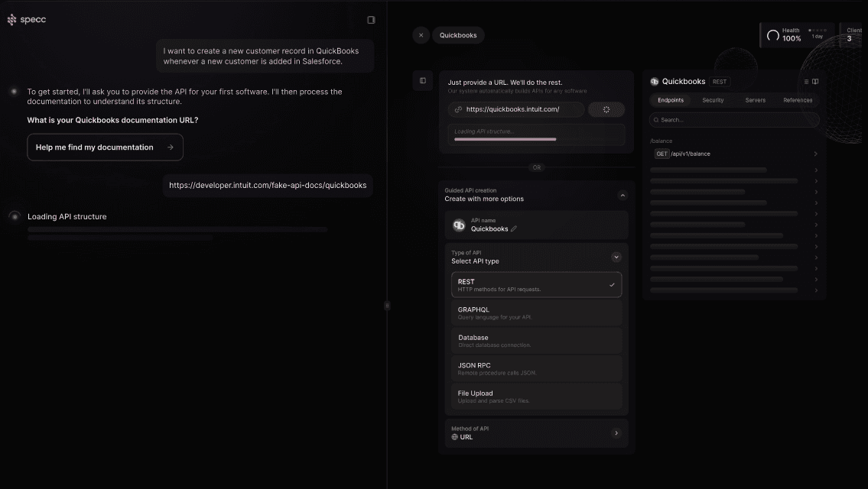Choose the JSON RPC API type
Viewport: 868px width, 489px height.
pos(536,368)
